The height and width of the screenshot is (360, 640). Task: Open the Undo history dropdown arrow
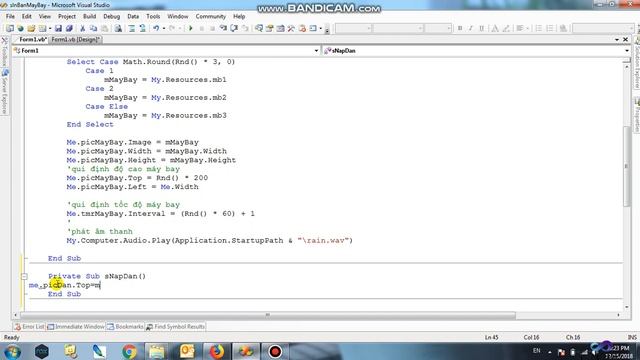[x=164, y=28]
